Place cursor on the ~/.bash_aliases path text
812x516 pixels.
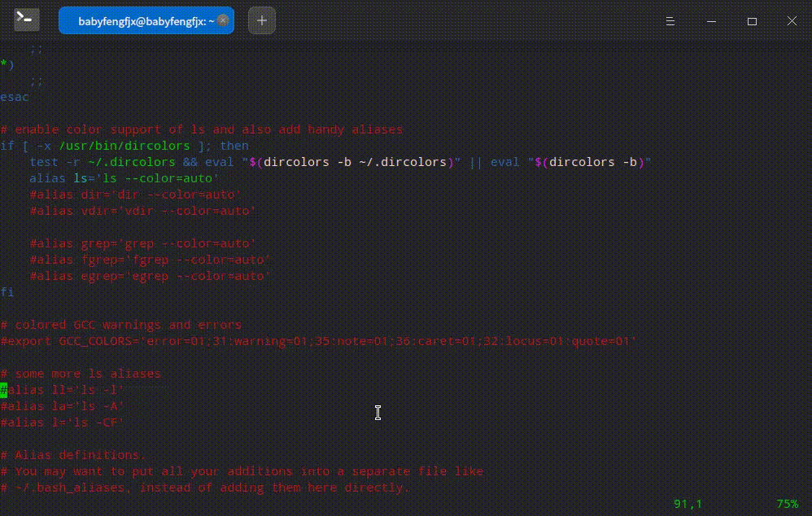click(59, 488)
